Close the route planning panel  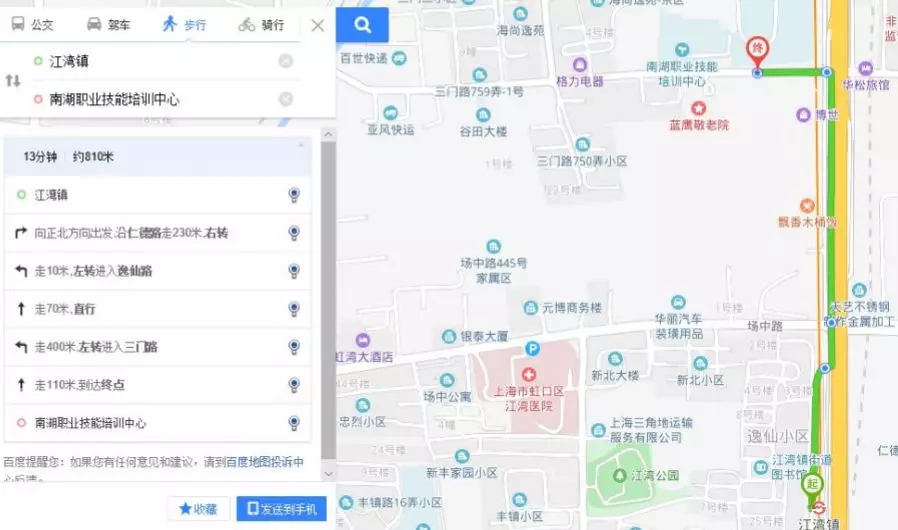point(317,25)
